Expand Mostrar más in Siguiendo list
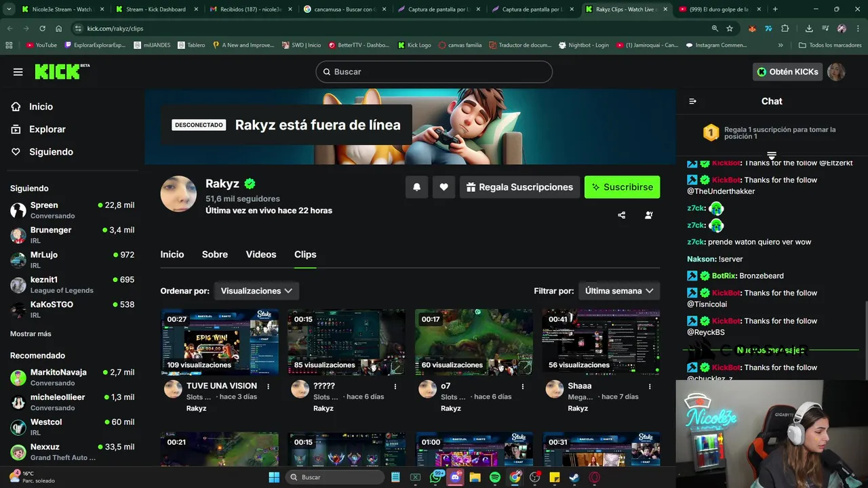The image size is (868, 488). (31, 333)
